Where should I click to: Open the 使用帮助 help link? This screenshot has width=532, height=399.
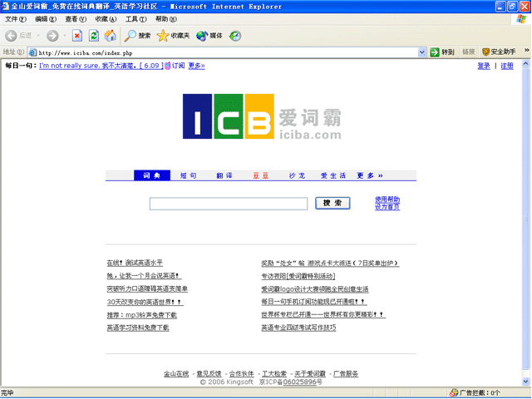point(387,199)
